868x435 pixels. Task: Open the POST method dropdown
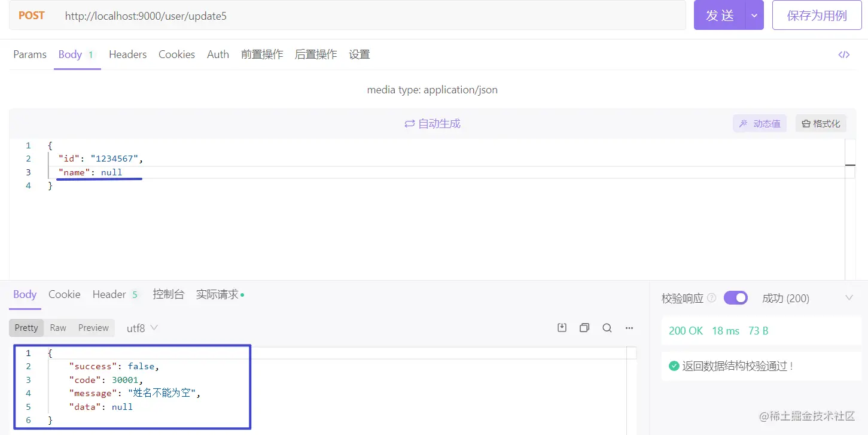click(x=32, y=16)
